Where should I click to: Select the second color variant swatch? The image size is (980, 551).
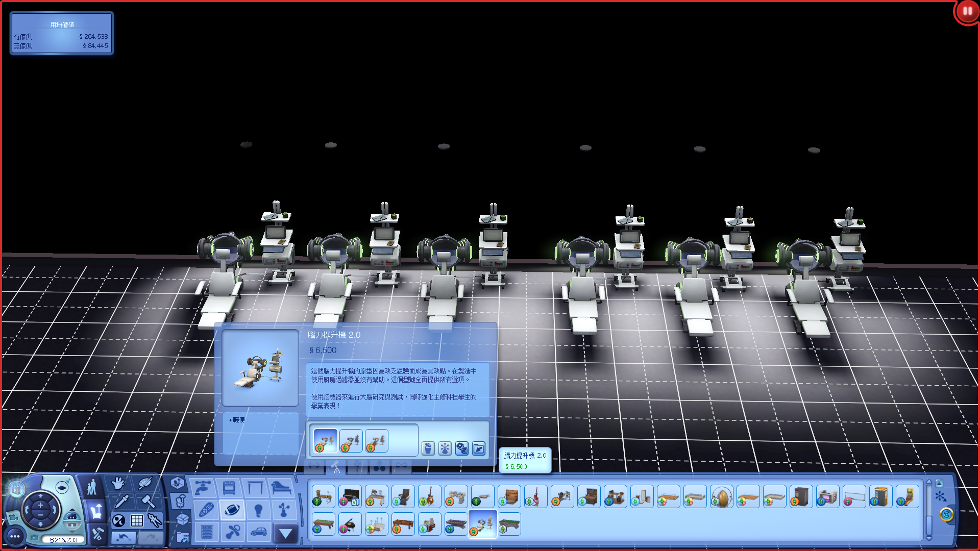pyautogui.click(x=351, y=441)
